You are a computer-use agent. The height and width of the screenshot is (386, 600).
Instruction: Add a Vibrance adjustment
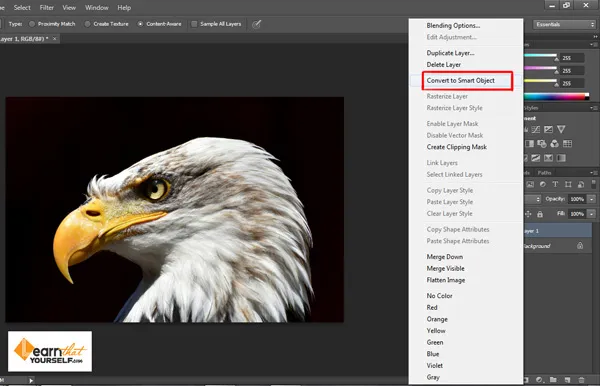561,130
